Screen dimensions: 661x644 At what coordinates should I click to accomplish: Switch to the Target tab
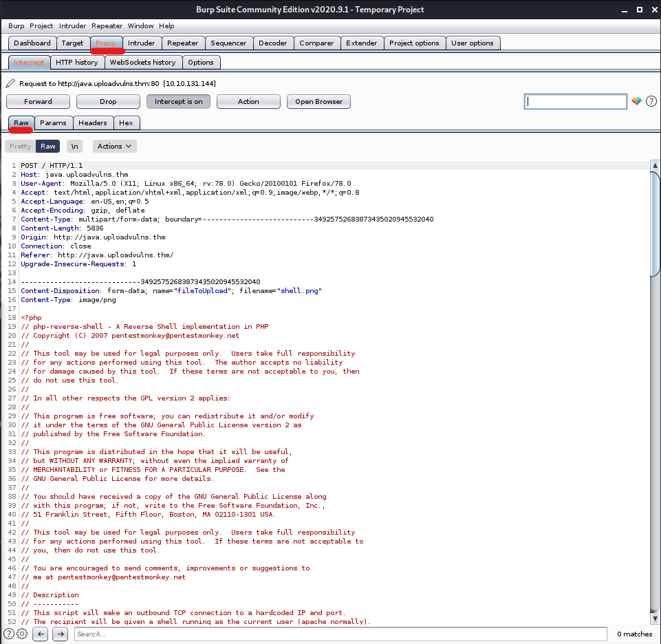coord(72,43)
